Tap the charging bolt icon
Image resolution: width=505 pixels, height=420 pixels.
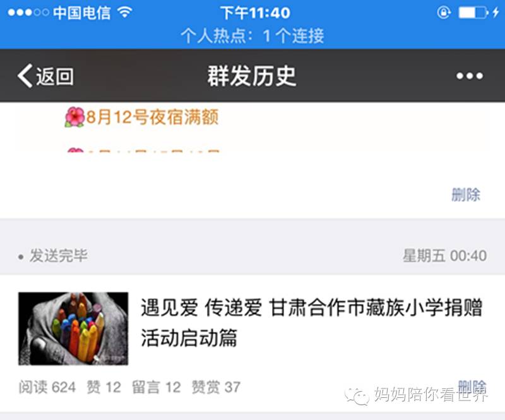[496, 13]
